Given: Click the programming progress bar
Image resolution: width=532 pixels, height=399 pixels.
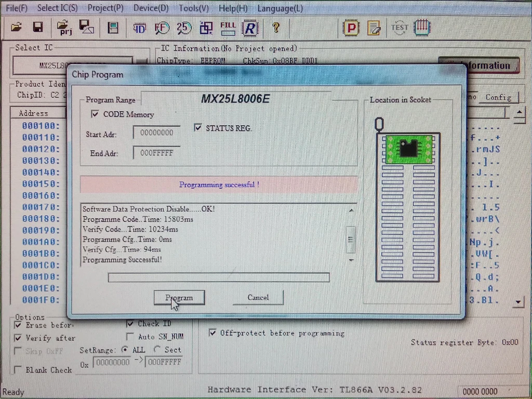Looking at the screenshot, I should tap(219, 277).
